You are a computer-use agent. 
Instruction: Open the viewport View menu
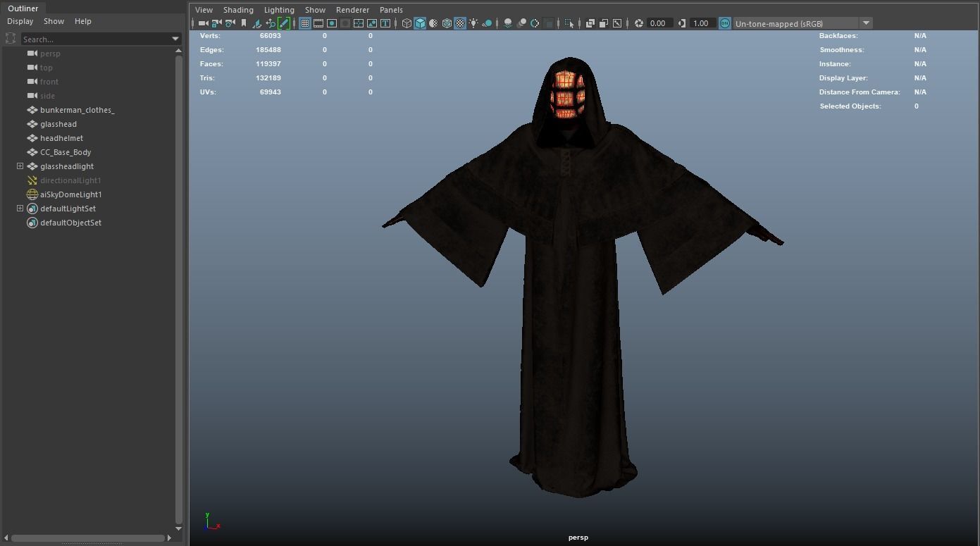pyautogui.click(x=204, y=10)
